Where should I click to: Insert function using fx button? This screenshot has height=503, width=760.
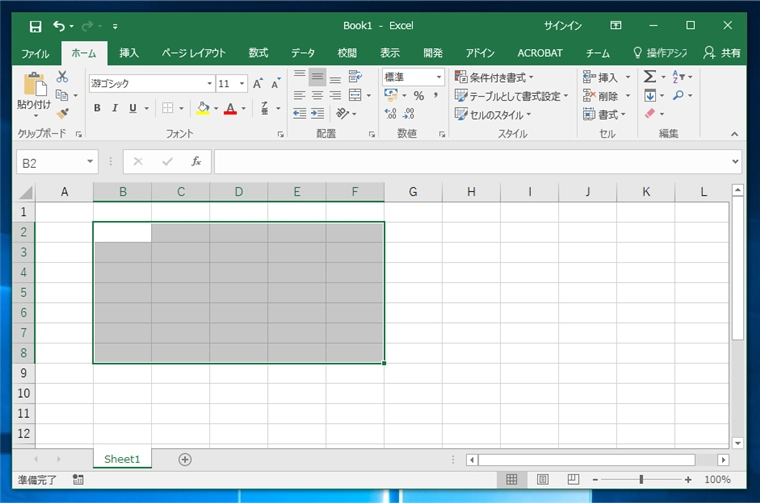point(196,161)
